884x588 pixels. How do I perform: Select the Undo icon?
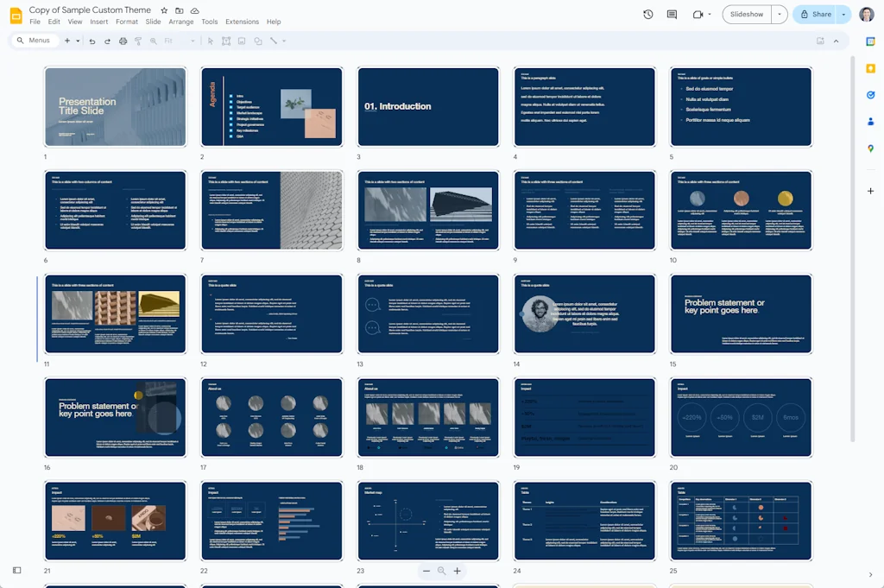(92, 41)
